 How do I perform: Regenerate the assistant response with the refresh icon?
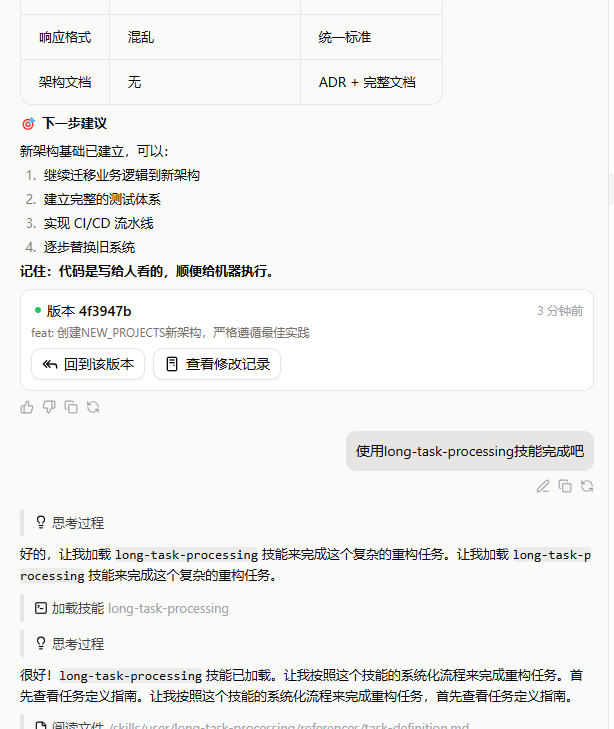93,407
